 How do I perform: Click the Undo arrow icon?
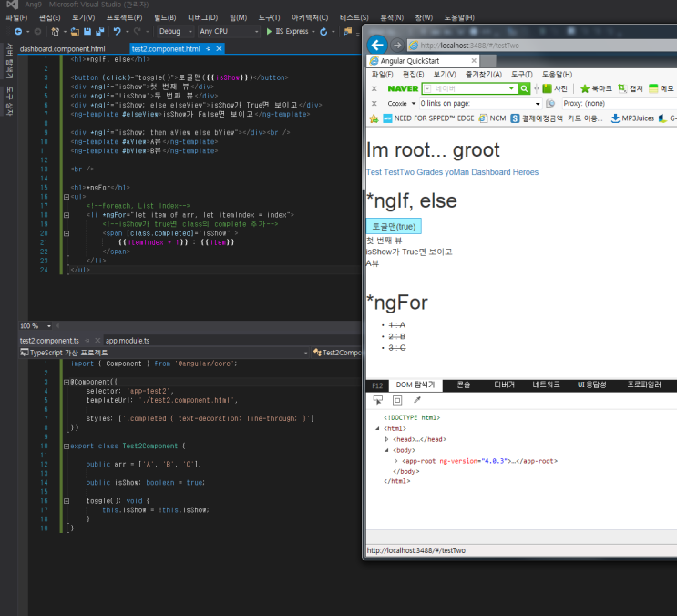pos(117,32)
